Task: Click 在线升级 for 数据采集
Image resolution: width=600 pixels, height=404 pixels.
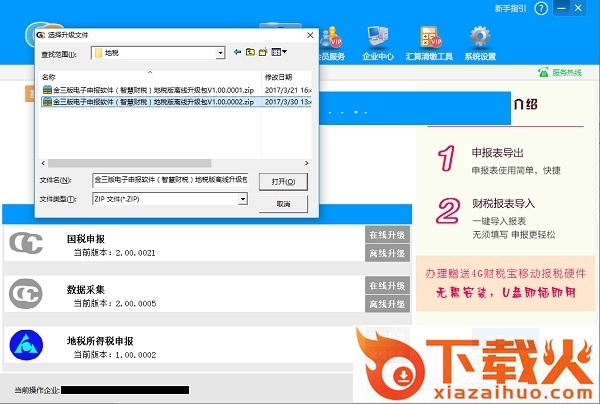Action: pyautogui.click(x=387, y=285)
